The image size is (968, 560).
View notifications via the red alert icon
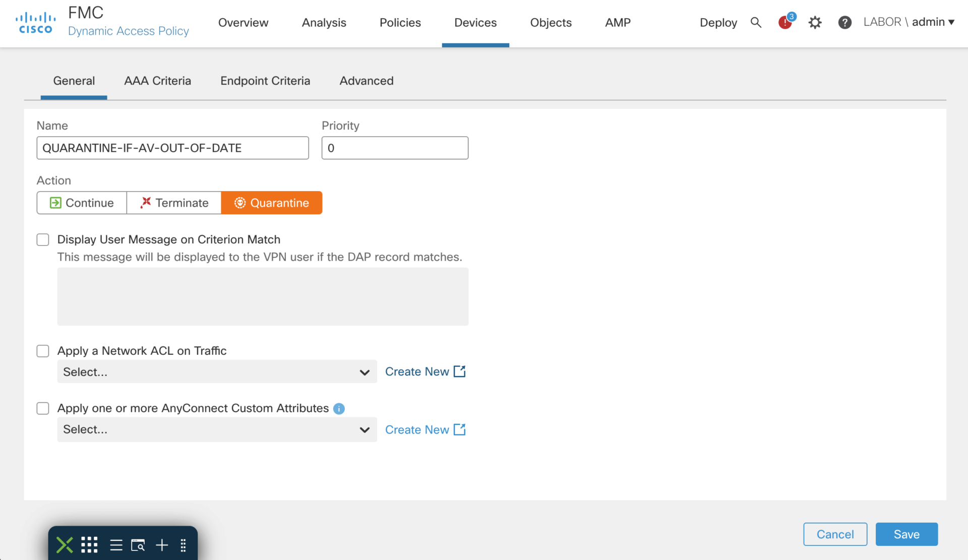pos(785,23)
